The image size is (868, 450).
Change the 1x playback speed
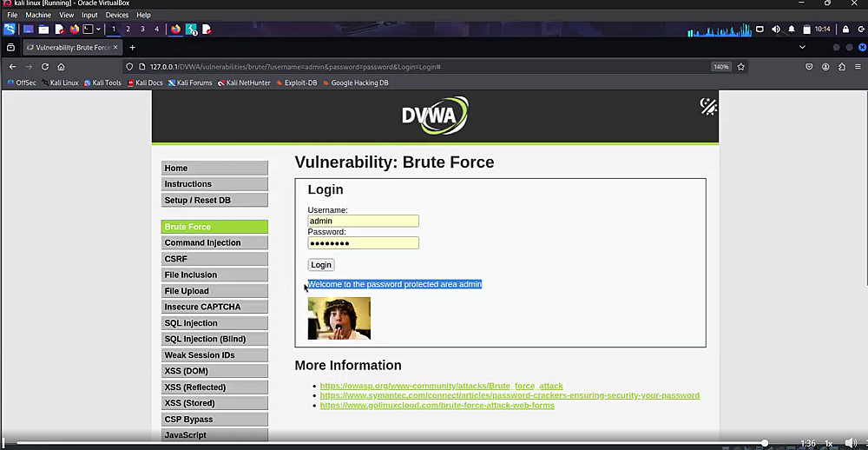[x=829, y=443]
